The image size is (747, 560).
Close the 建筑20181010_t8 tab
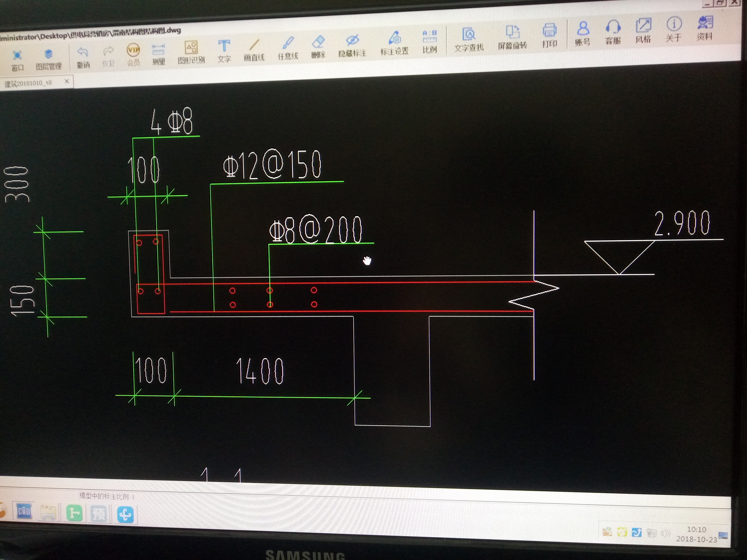[x=66, y=81]
